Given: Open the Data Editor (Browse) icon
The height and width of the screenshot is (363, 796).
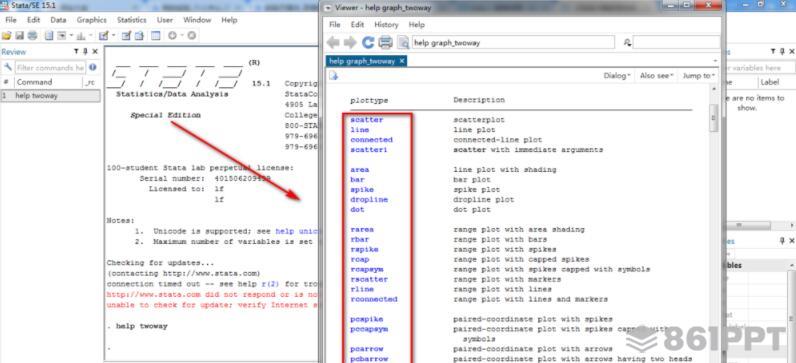Looking at the screenshot, I should pyautogui.click(x=139, y=35).
